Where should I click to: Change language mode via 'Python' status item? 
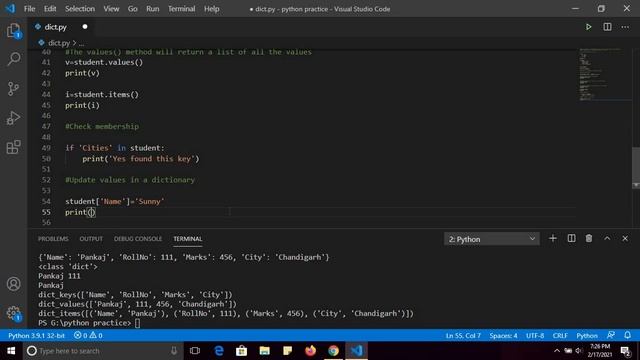click(x=587, y=336)
